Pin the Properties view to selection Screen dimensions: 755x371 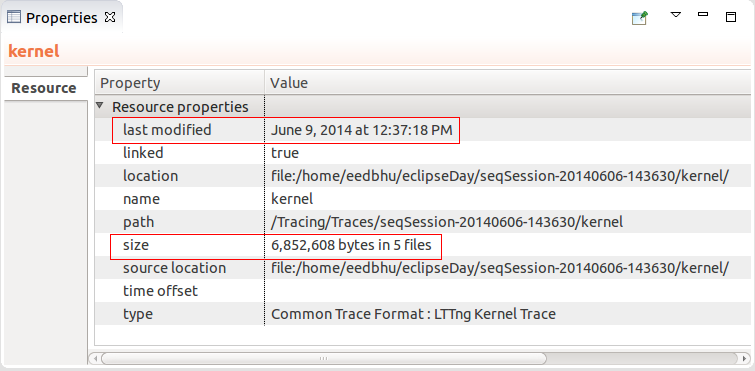[x=639, y=18]
